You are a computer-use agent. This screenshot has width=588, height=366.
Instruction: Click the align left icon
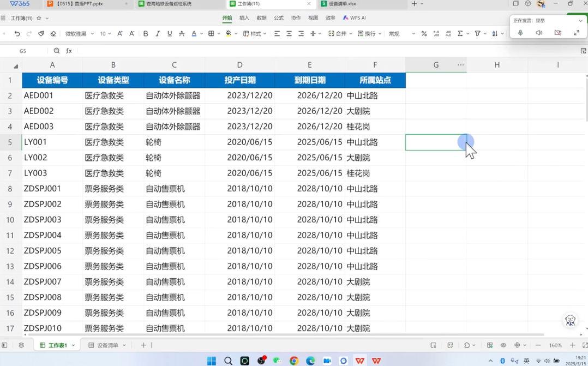pos(277,34)
